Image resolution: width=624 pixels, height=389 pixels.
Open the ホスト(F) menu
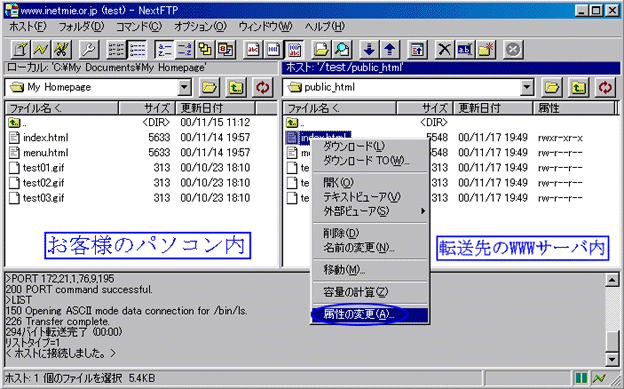pos(27,27)
